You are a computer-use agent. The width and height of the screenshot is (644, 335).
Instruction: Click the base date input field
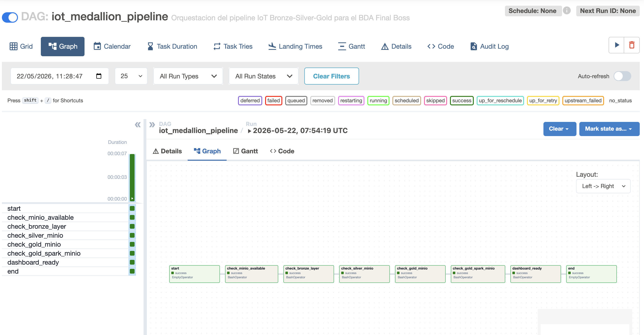click(x=59, y=76)
